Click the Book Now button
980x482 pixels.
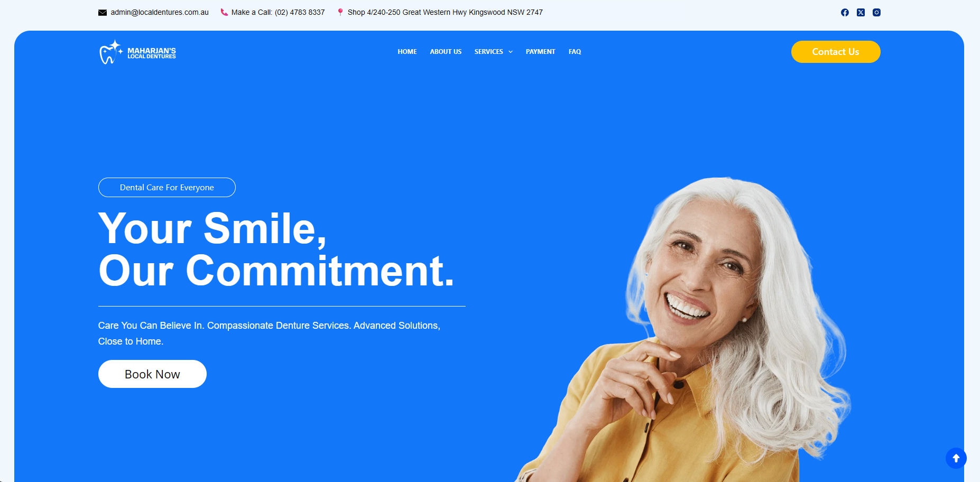click(x=152, y=374)
